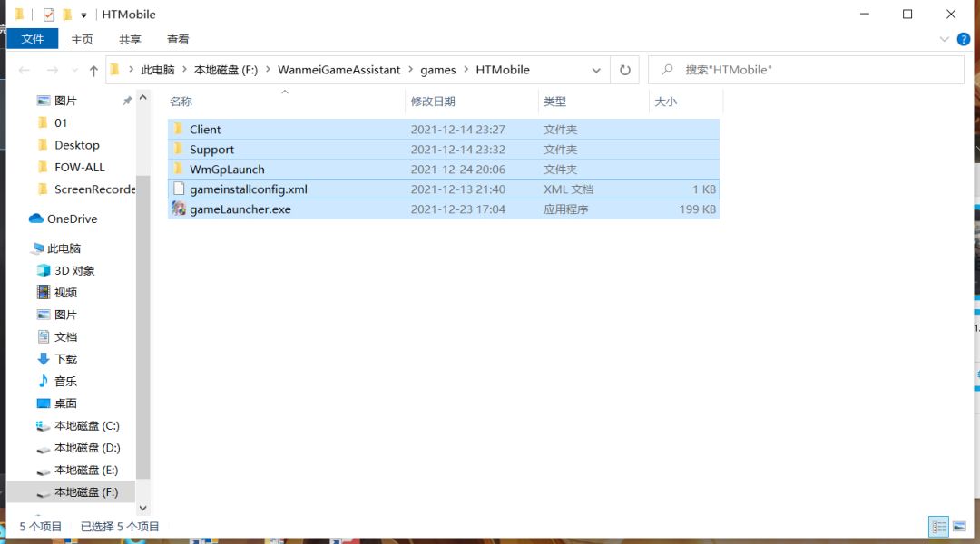
Task: Open quick access toolbar customize dropdown
Action: tap(83, 15)
